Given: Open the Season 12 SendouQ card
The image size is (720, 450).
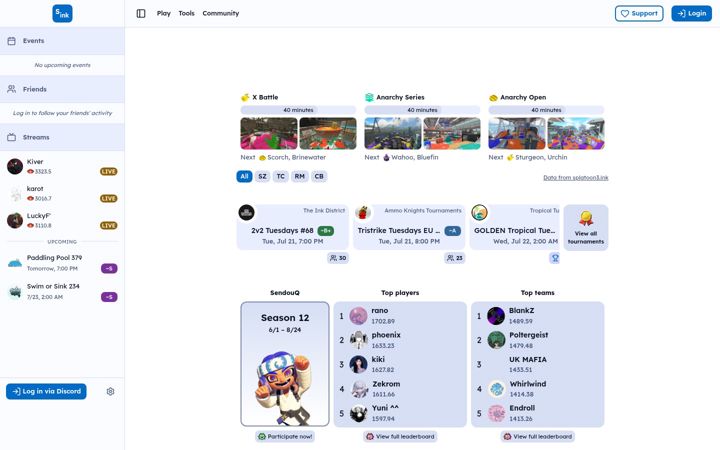Looking at the screenshot, I should 285,364.
